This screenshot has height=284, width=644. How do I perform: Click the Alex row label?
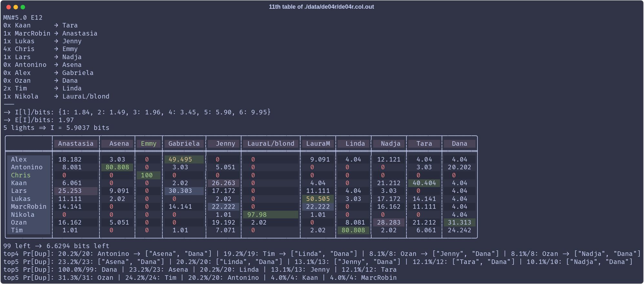[x=19, y=159]
